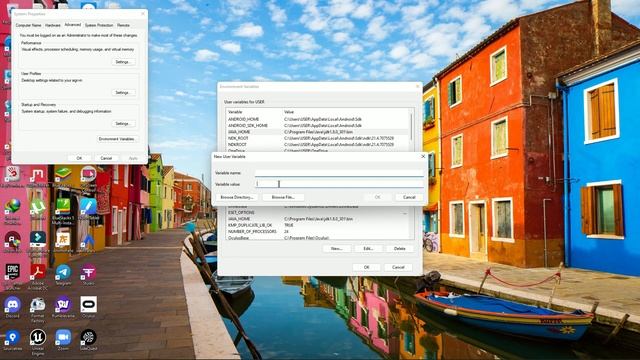This screenshot has height=360, width=640.
Task: Click Delete under system variables
Action: [x=400, y=249]
